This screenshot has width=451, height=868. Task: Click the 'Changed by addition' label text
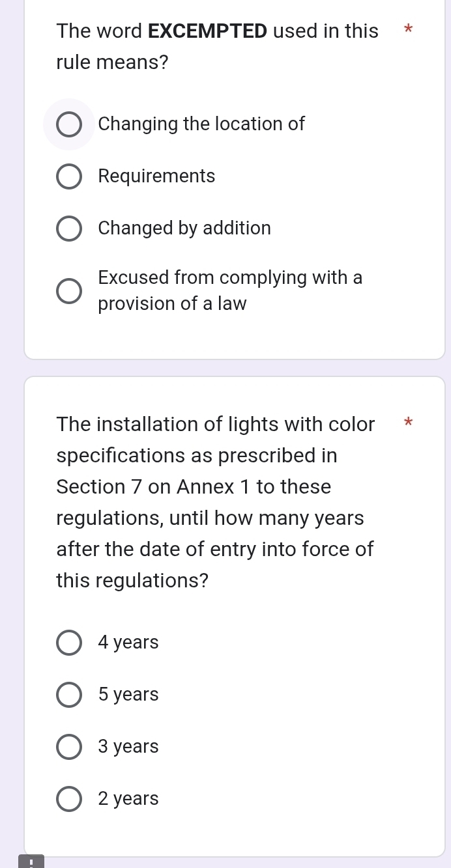pyautogui.click(x=184, y=228)
